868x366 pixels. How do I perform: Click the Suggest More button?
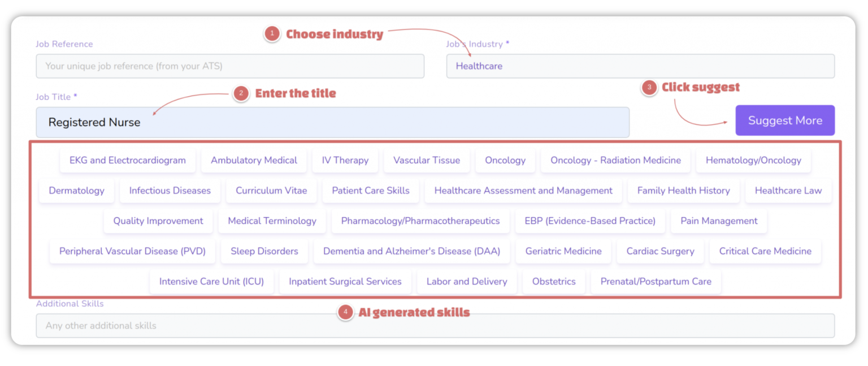(785, 120)
